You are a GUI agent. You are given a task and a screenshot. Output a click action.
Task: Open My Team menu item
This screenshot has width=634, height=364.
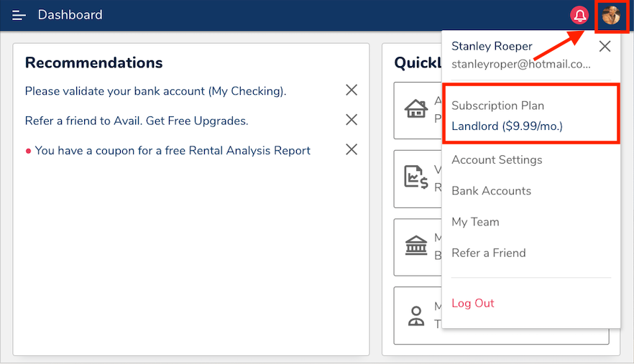475,222
